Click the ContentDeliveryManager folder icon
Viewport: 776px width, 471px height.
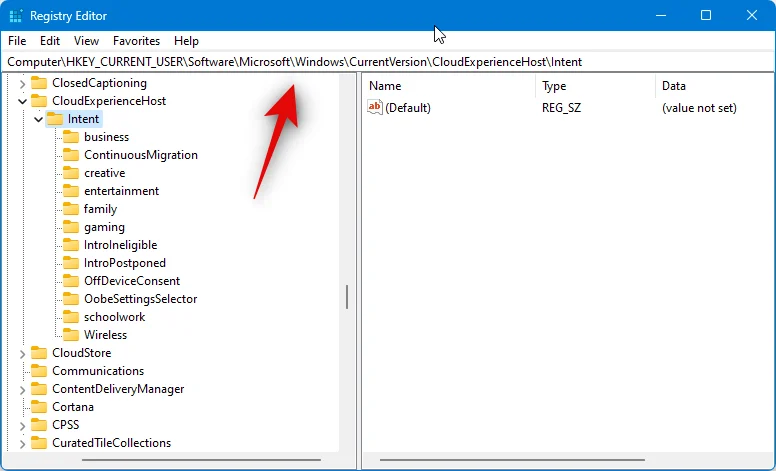[x=39, y=389]
